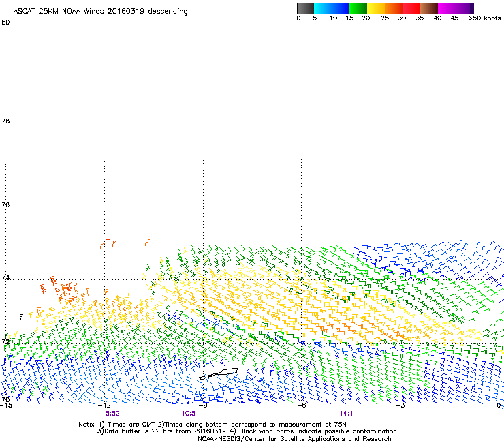Pick the orange 25-30 knots legend segment
This screenshot has width=504, height=443.
point(394,8)
